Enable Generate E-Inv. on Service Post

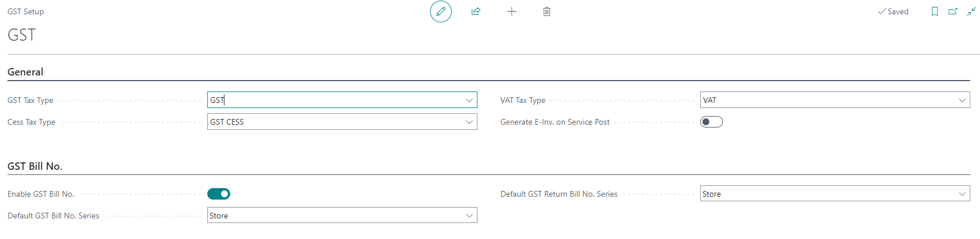(711, 122)
